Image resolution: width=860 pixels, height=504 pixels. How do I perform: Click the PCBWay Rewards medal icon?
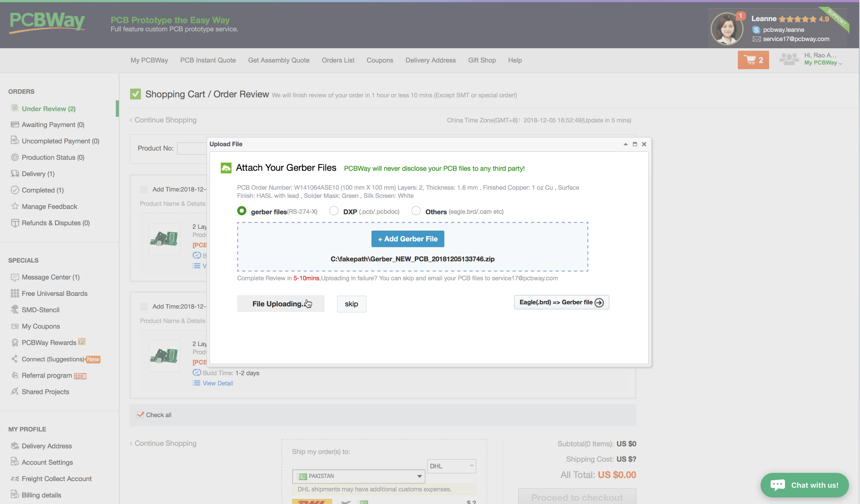15,343
